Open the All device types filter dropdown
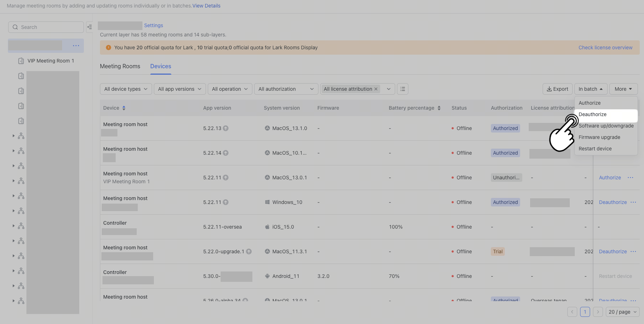Image resolution: width=644 pixels, height=324 pixels. pos(126,89)
